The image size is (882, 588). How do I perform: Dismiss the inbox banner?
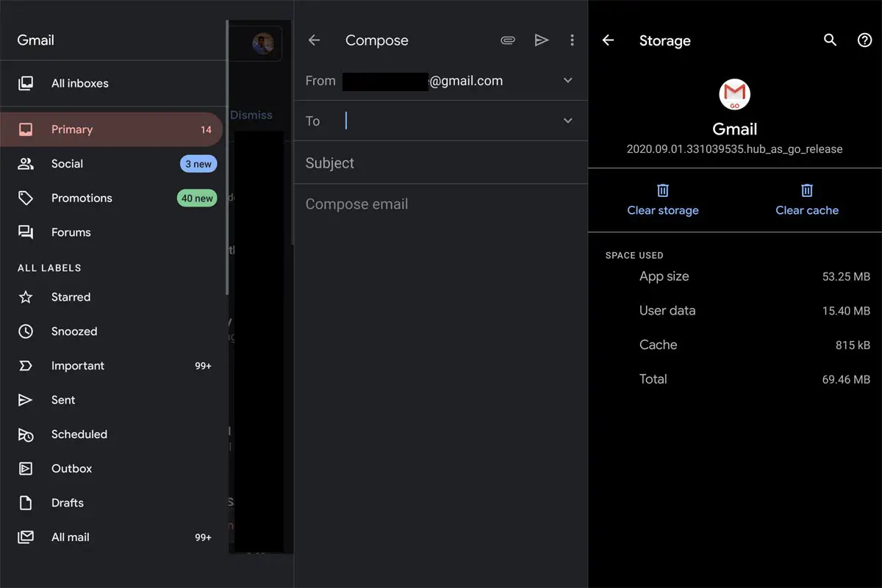click(x=251, y=115)
